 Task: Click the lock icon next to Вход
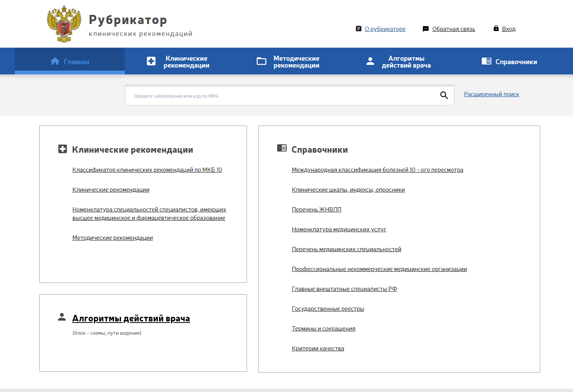click(x=496, y=28)
